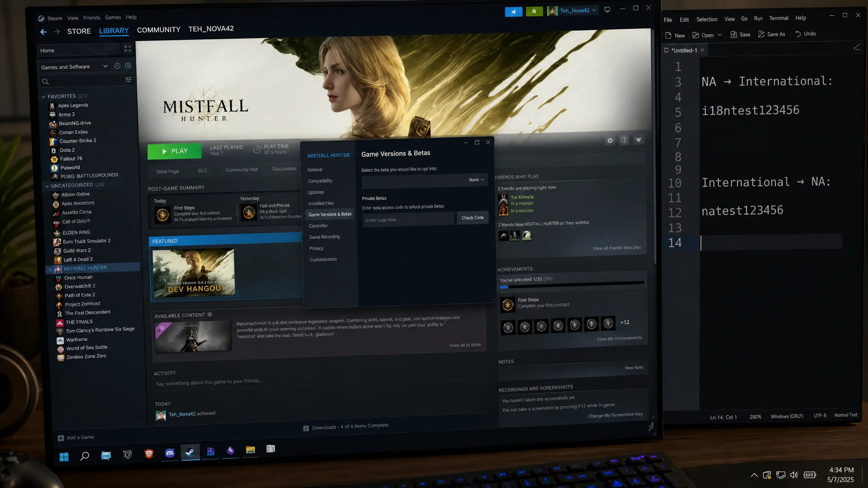Click the Windows Start button
The image size is (868, 488).
click(64, 457)
